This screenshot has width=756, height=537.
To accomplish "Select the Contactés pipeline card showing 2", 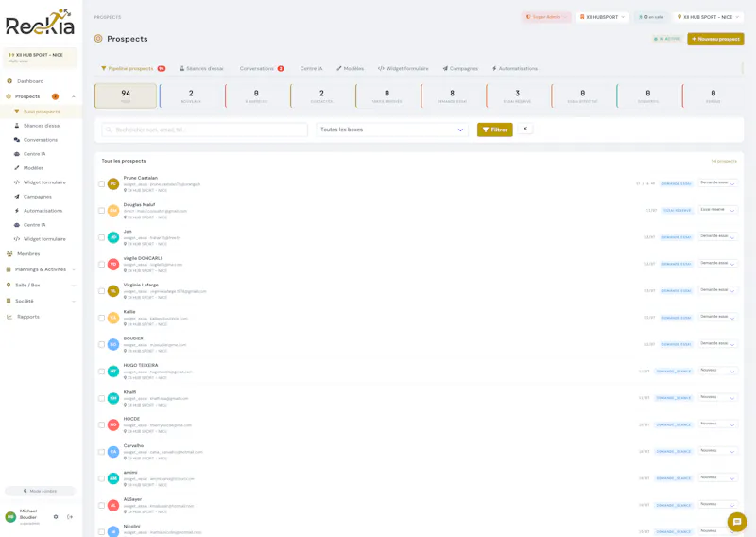I will click(321, 95).
